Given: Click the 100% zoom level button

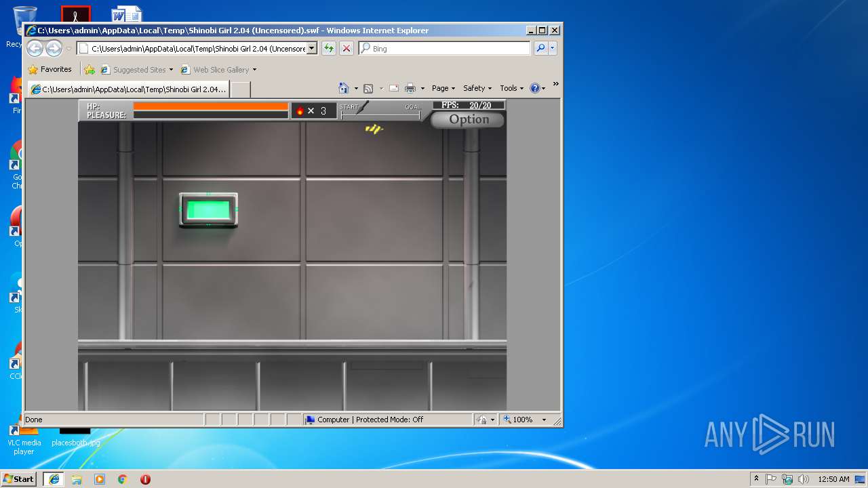Looking at the screenshot, I should [x=519, y=420].
